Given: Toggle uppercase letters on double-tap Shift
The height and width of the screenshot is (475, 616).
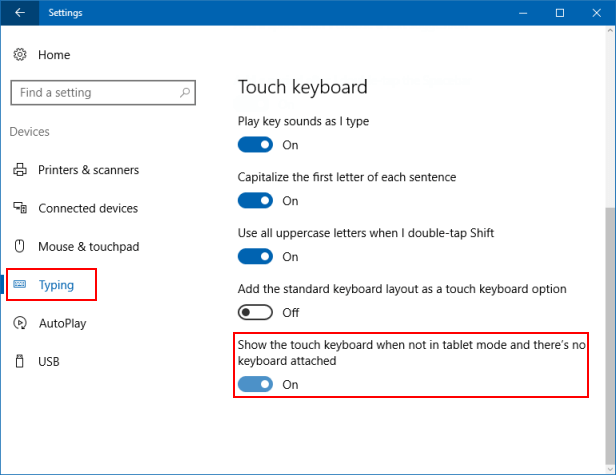Looking at the screenshot, I should click(x=255, y=257).
